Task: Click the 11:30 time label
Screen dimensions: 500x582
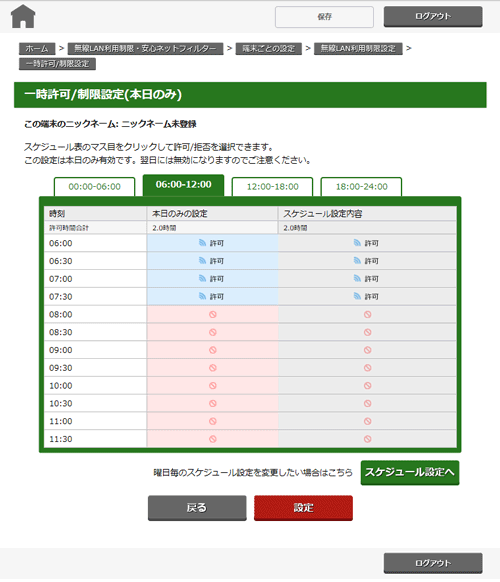Action: tap(61, 439)
